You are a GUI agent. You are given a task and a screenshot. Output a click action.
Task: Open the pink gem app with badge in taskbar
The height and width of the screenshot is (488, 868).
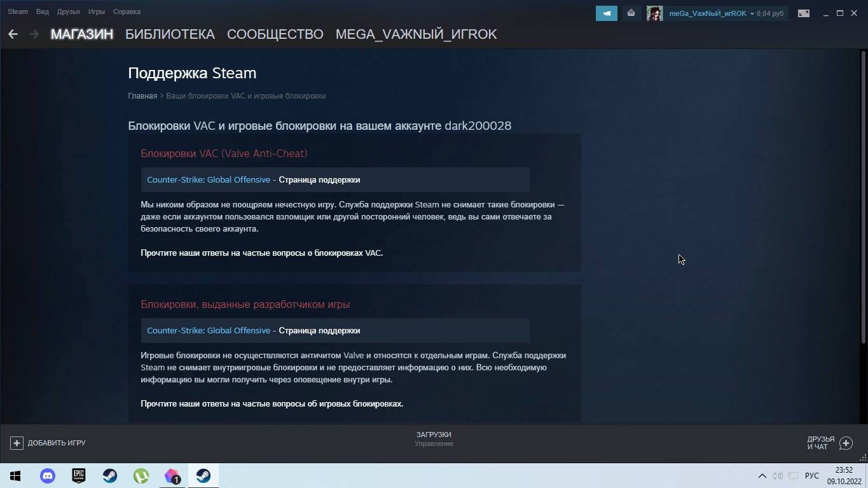[172, 476]
